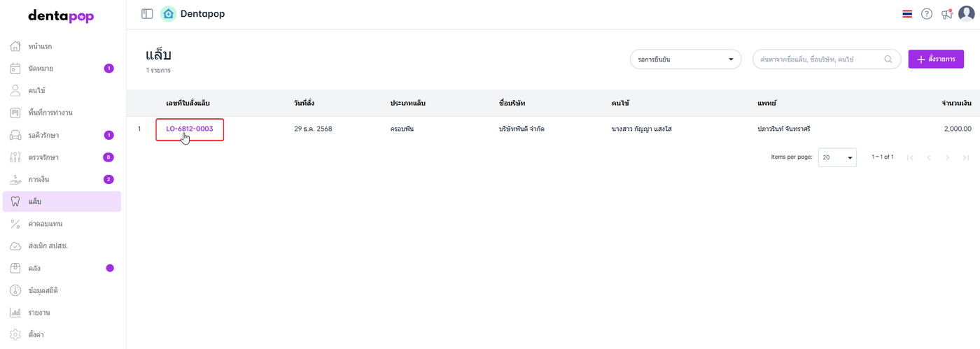
Task: Toggle the sidebar collapse icon
Action: pyautogui.click(x=147, y=14)
